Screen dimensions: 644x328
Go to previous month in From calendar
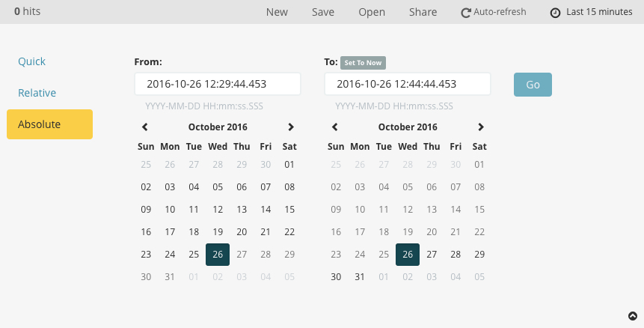(x=145, y=127)
